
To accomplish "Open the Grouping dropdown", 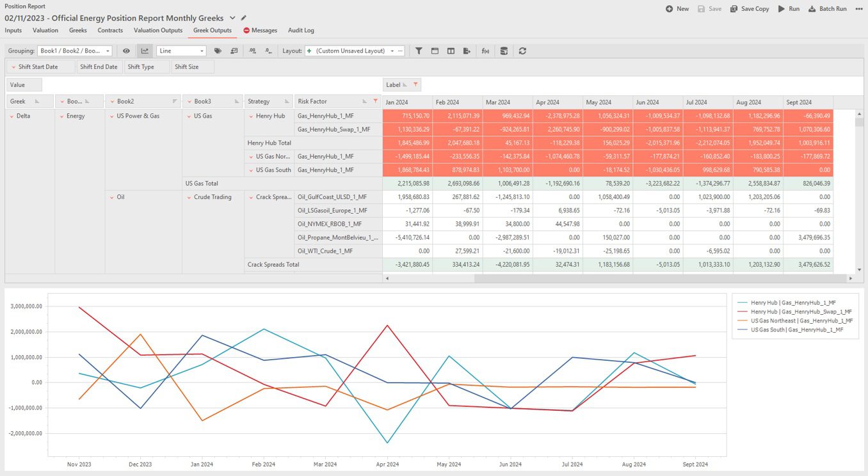I will click(x=75, y=51).
